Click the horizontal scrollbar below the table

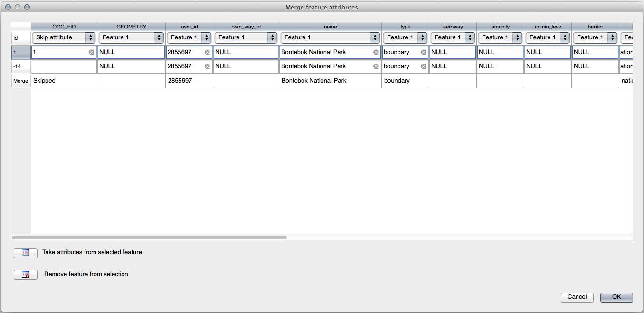[x=147, y=237]
